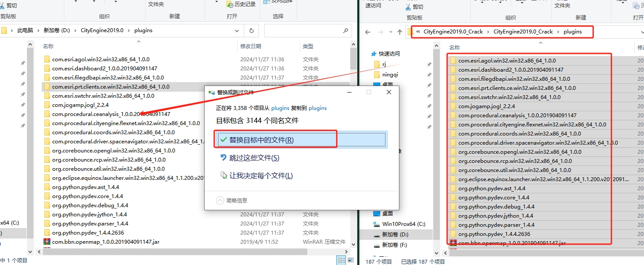Click folder icon of org.corebounce.rcp in left window
The image size is (644, 265).
coord(47,159)
